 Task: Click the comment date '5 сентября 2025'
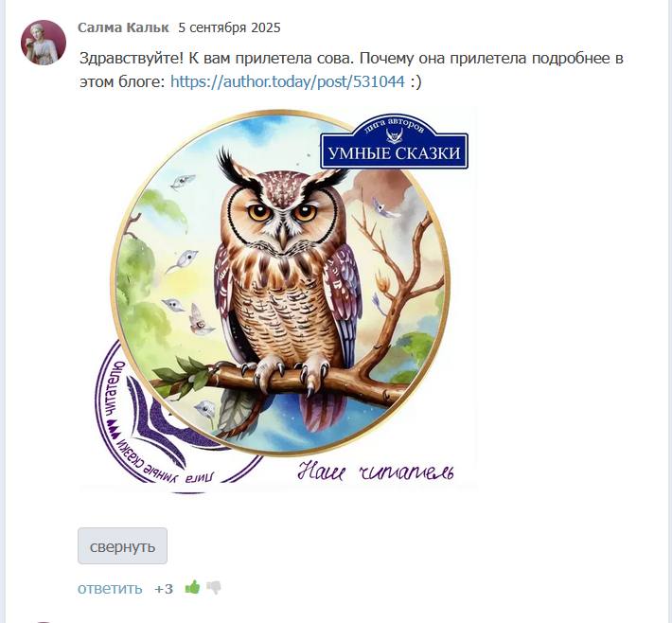coord(229,27)
